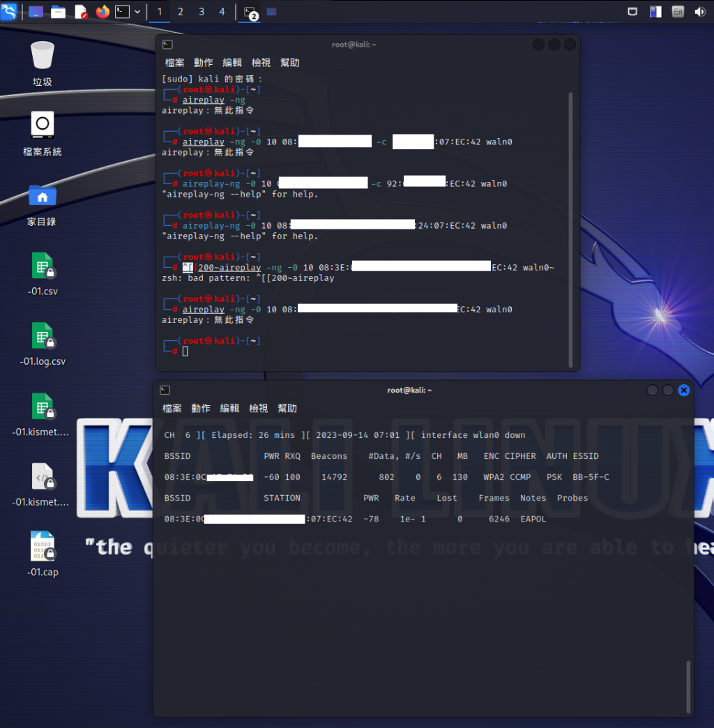Click the 'zsh: bad pattern' error line
This screenshot has height=728, width=714.
point(248,278)
